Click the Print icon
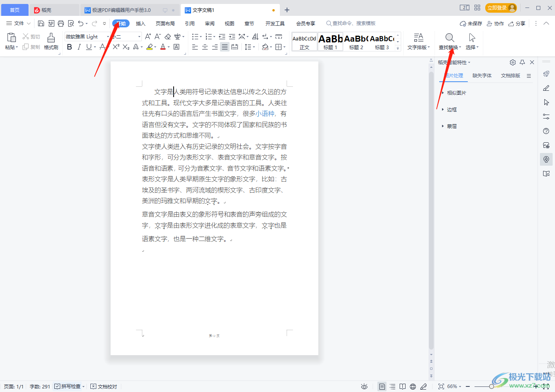 pyautogui.click(x=61, y=23)
